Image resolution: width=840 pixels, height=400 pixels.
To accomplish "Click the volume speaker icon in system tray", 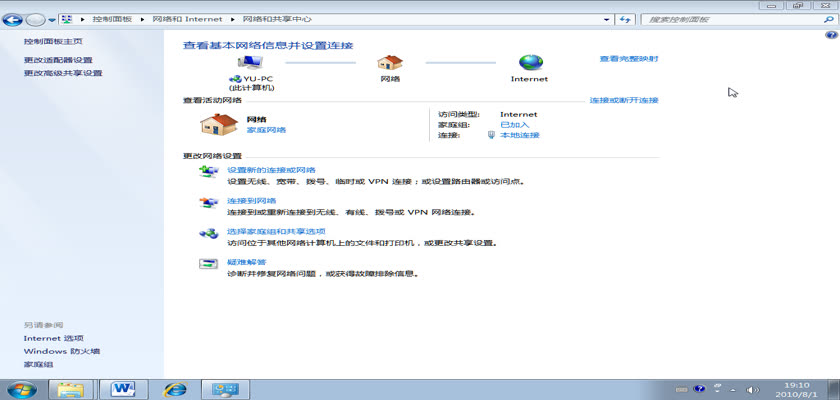I will 752,388.
